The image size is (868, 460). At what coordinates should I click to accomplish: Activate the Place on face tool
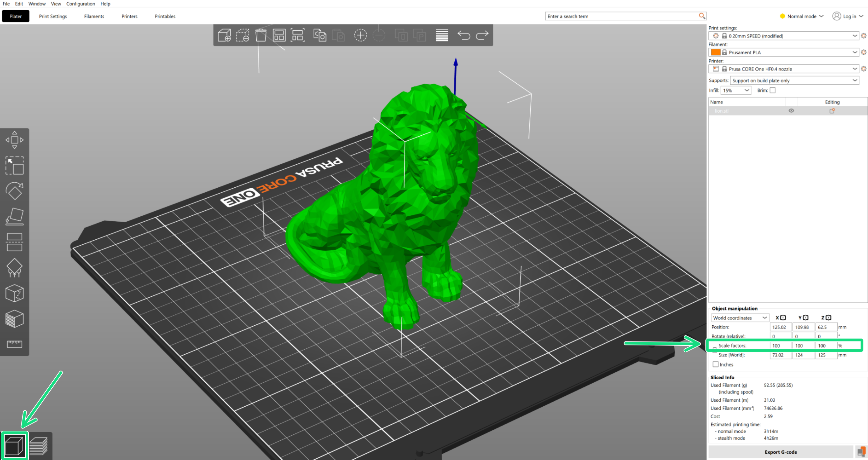[x=14, y=217]
